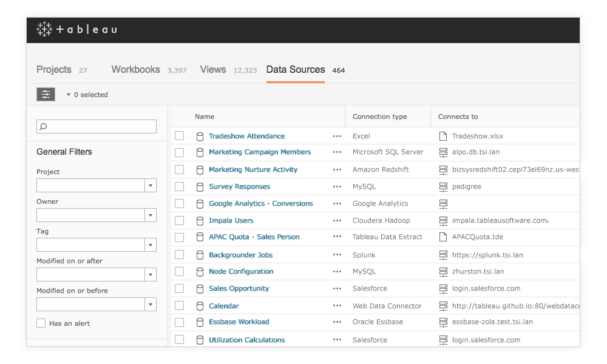Click server icon next to alpo.db.tsi.lan
Image resolution: width=607 pixels, height=364 pixels.
point(443,152)
